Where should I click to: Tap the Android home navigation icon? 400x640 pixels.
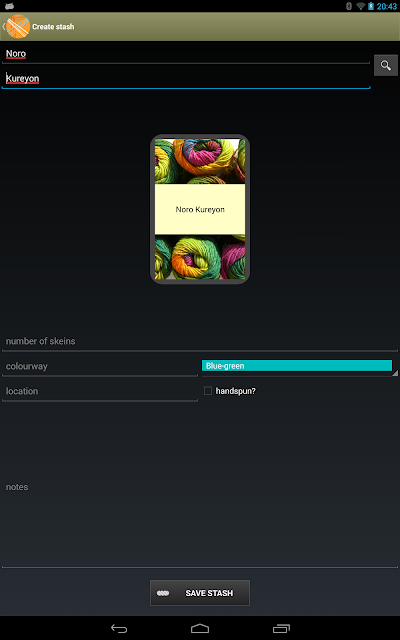point(200,628)
